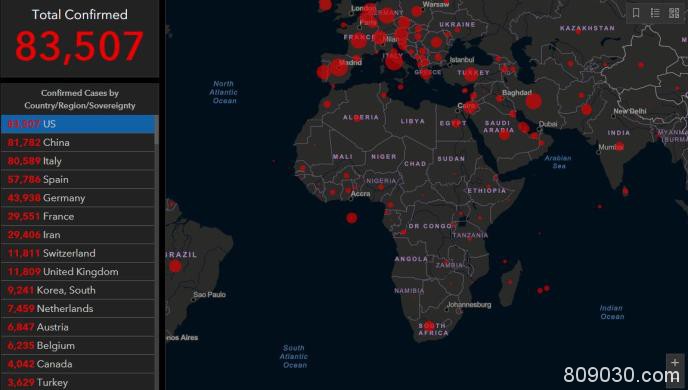Open the basemap gallery icon
This screenshot has height=390, width=688.
point(674,13)
